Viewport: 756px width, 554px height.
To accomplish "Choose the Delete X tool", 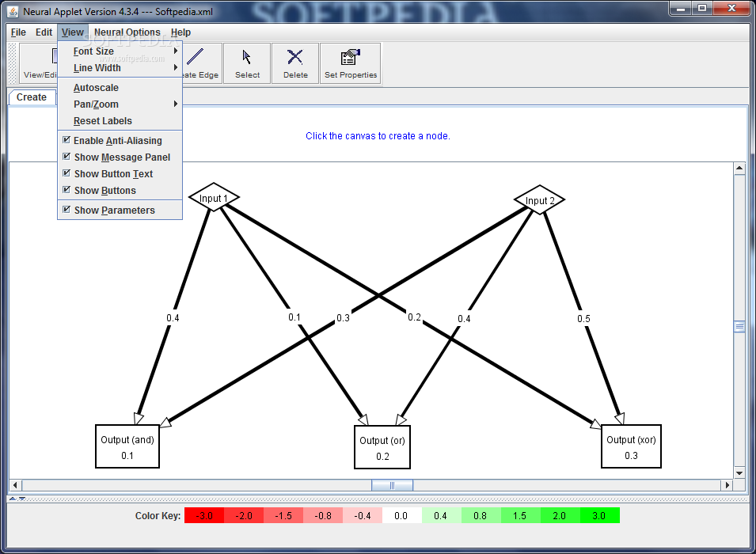I will tap(295, 63).
